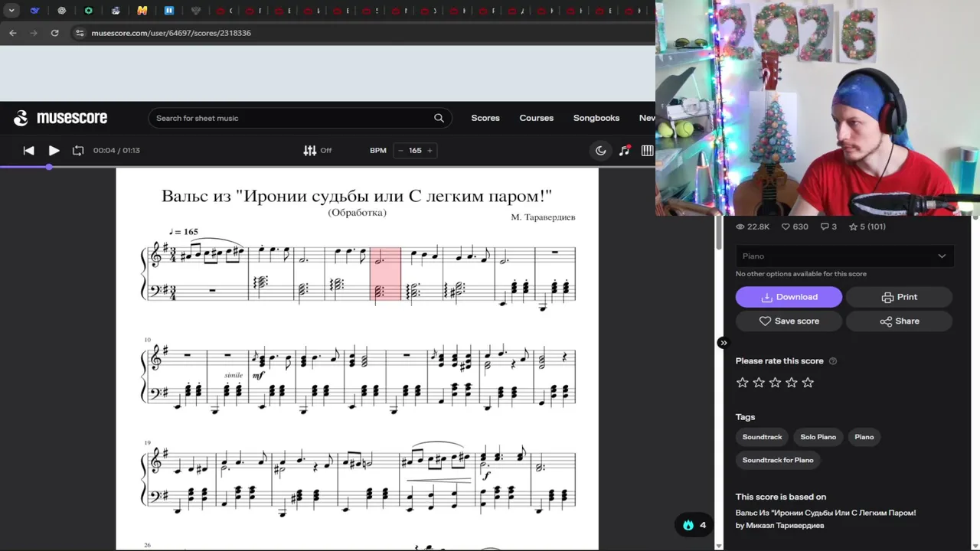This screenshot has width=980, height=551.
Task: Open composer Микаэл Таривердиев link
Action: click(786, 526)
